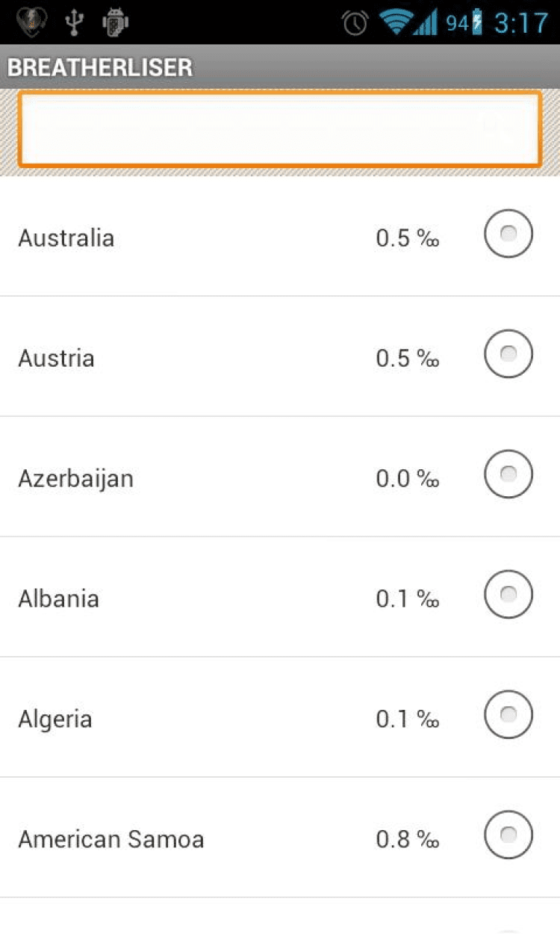The height and width of the screenshot is (934, 560).
Task: Choose the American Samoa radio button
Action: tap(508, 835)
